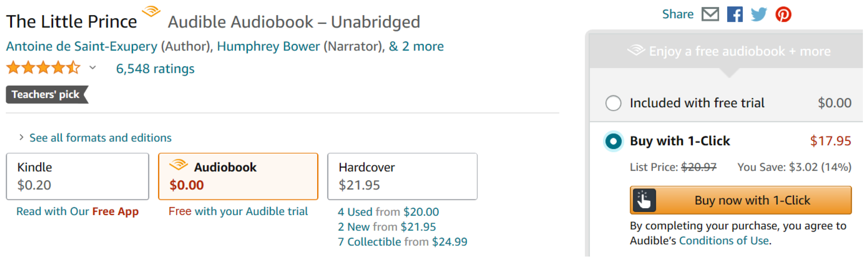The image size is (868, 262).
Task: Click the star rating icons
Action: tap(43, 68)
